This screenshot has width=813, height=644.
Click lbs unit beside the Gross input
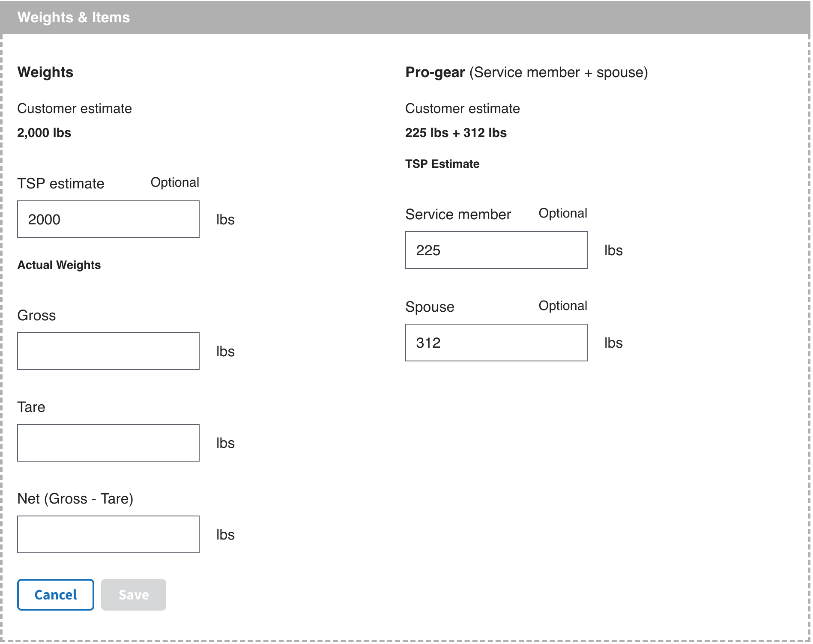225,352
